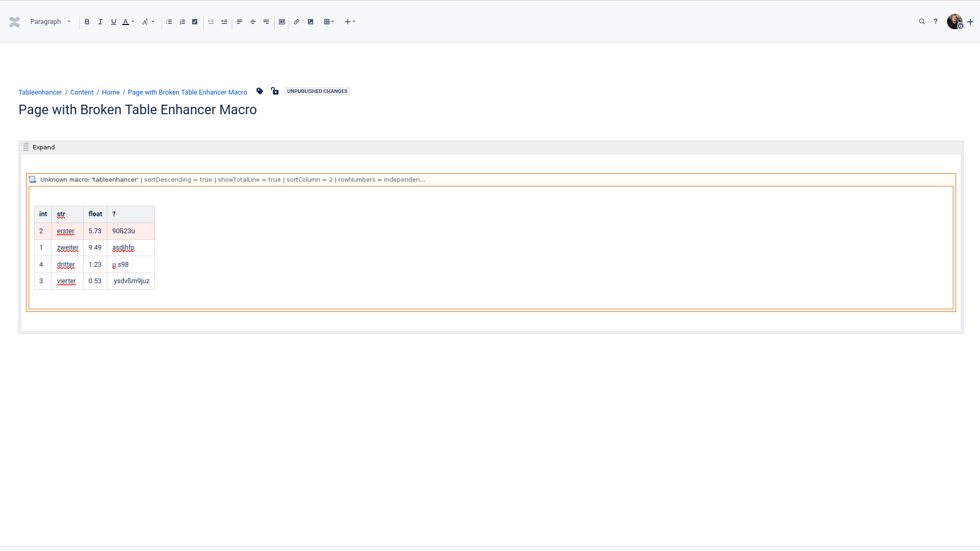This screenshot has height=551, width=980.
Task: Insert a link
Action: click(296, 22)
